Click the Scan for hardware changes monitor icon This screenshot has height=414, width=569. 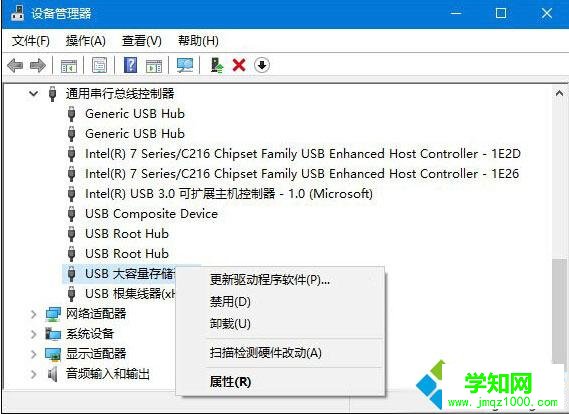point(185,65)
